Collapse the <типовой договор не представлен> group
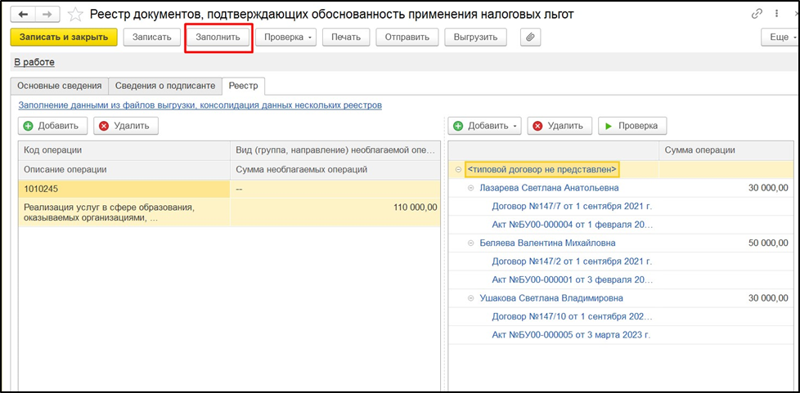This screenshot has width=800, height=393. click(x=458, y=169)
